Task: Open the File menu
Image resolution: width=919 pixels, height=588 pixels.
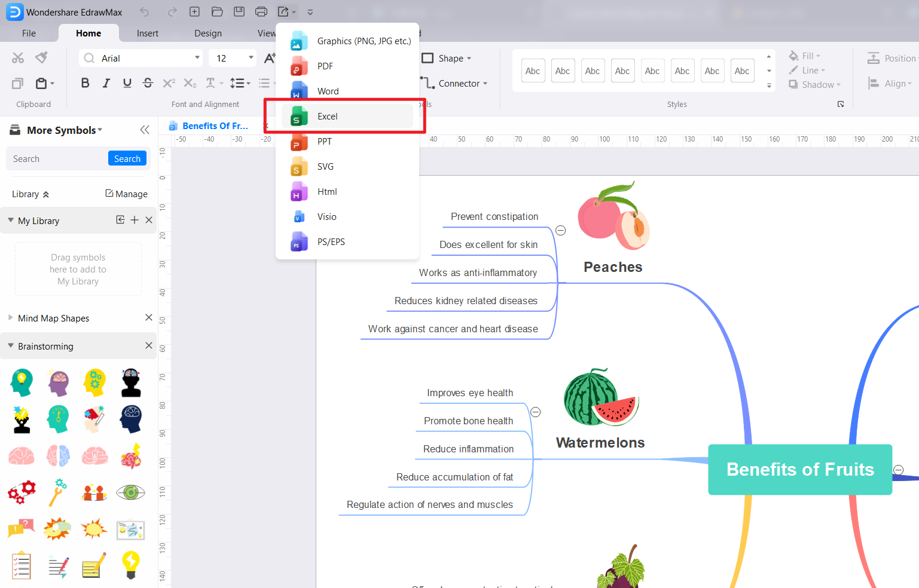Action: click(x=29, y=33)
